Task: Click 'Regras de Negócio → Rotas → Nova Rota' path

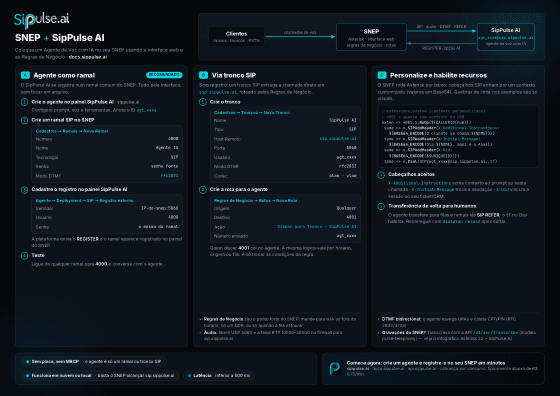Action: coord(256,200)
